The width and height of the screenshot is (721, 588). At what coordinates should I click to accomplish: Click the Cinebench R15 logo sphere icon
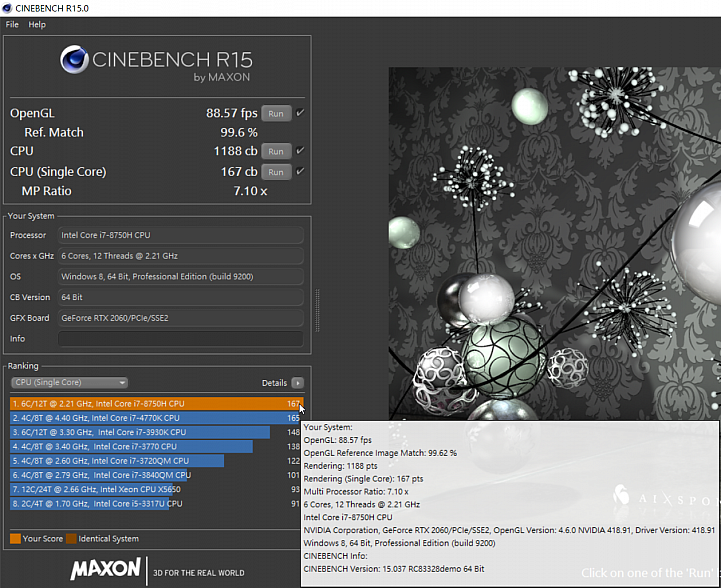click(74, 59)
